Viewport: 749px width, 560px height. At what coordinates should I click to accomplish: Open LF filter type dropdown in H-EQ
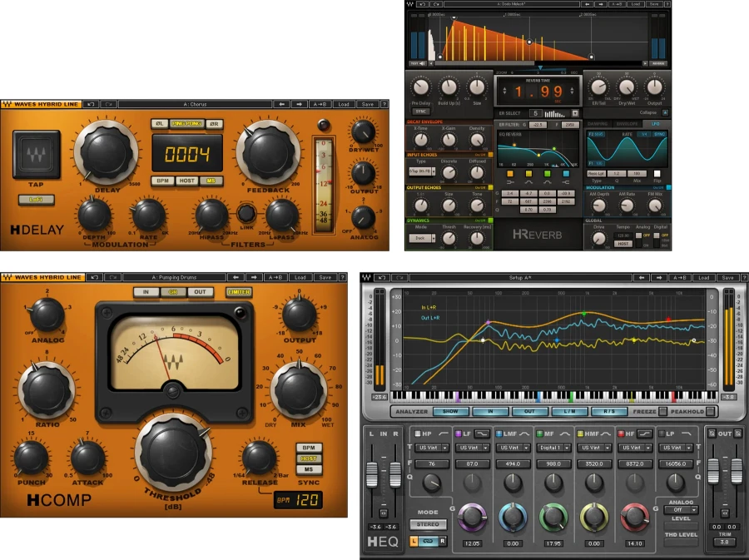(x=473, y=448)
